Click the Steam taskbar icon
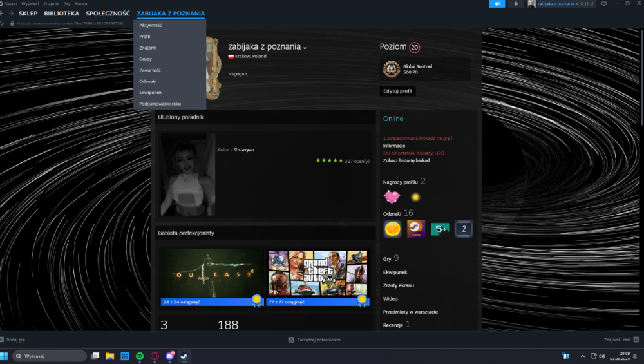Viewport: 644px width, 364px height. pos(184,356)
